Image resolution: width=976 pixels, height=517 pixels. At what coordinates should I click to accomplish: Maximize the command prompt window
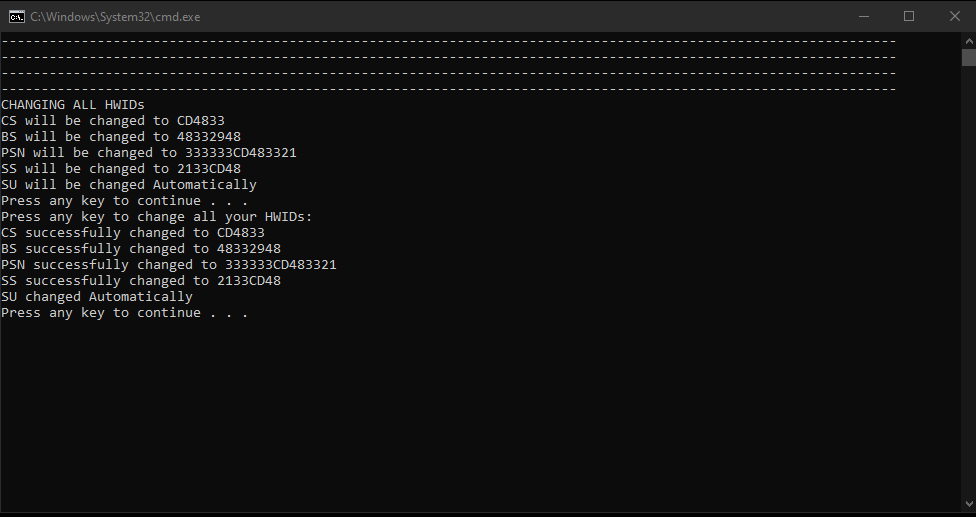coord(909,16)
